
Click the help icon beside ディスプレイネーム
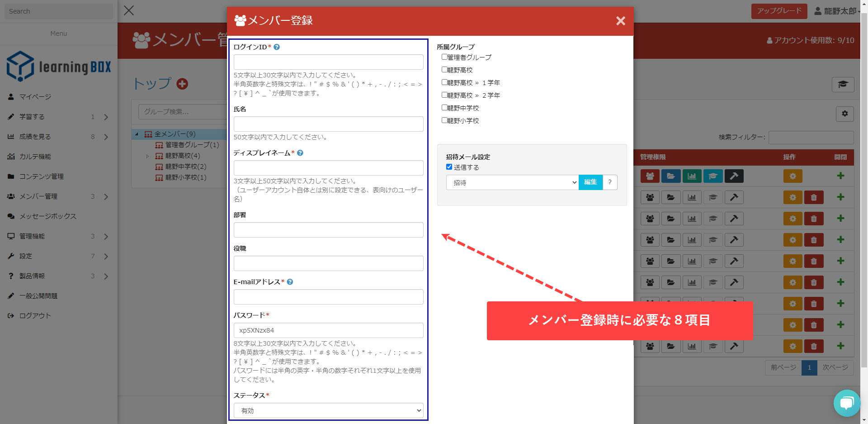(300, 153)
